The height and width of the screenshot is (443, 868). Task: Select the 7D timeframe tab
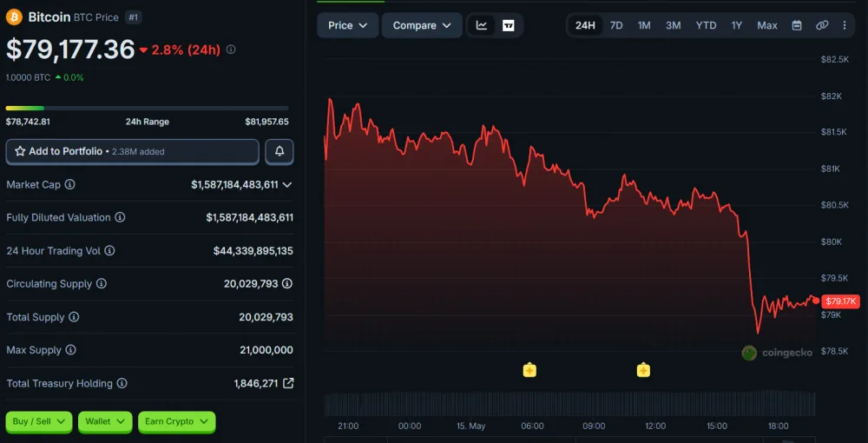click(x=616, y=25)
